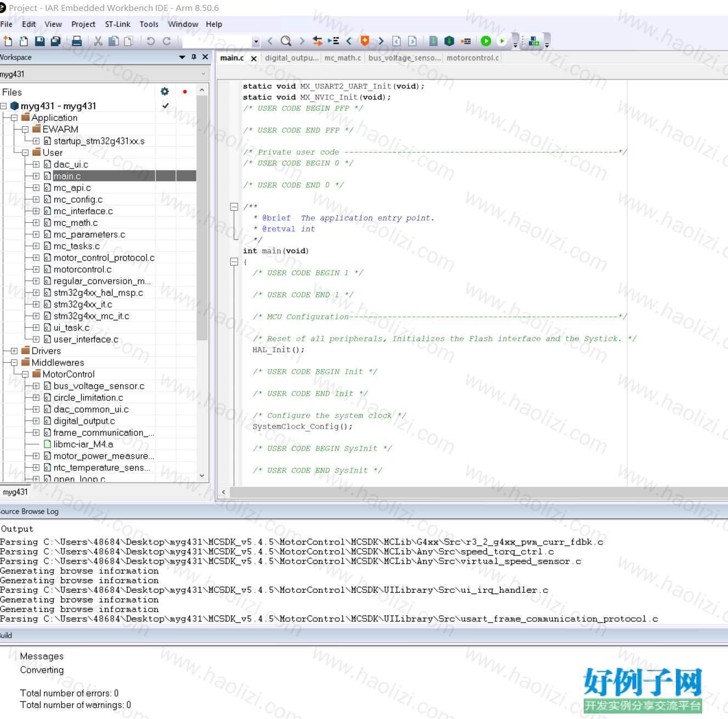The image size is (728, 719).
Task: Select motorcontrol.c in file tree
Action: click(x=82, y=269)
